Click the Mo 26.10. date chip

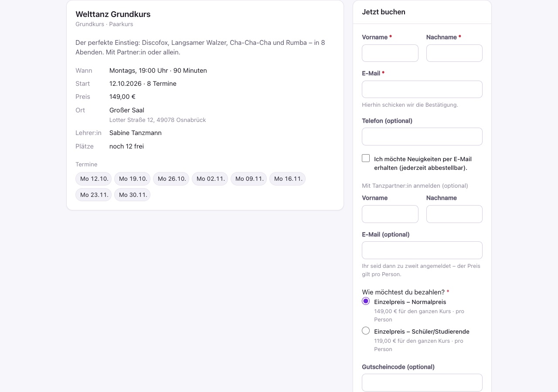171,179
